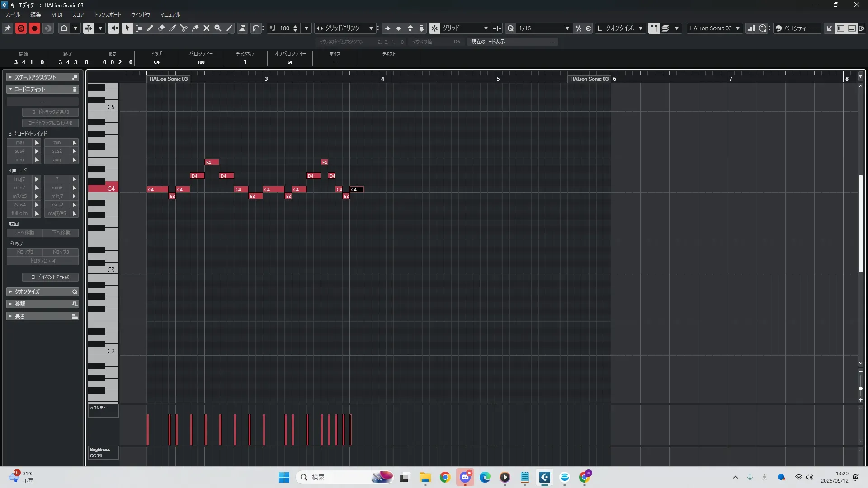
Task: Select the Mute X tool
Action: 207,28
